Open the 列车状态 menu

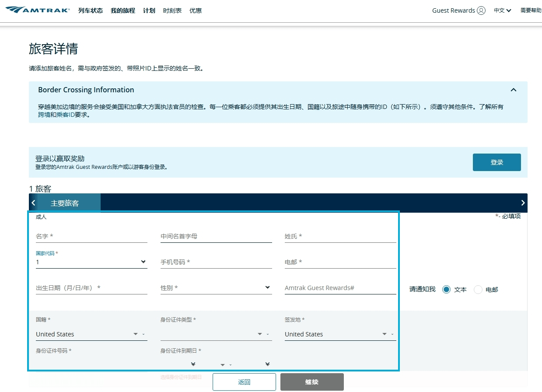91,10
